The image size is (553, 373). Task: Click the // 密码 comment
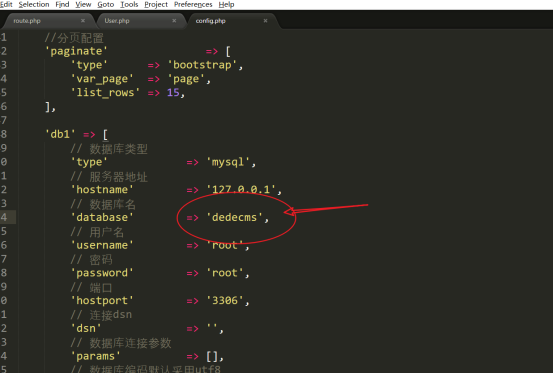91,260
